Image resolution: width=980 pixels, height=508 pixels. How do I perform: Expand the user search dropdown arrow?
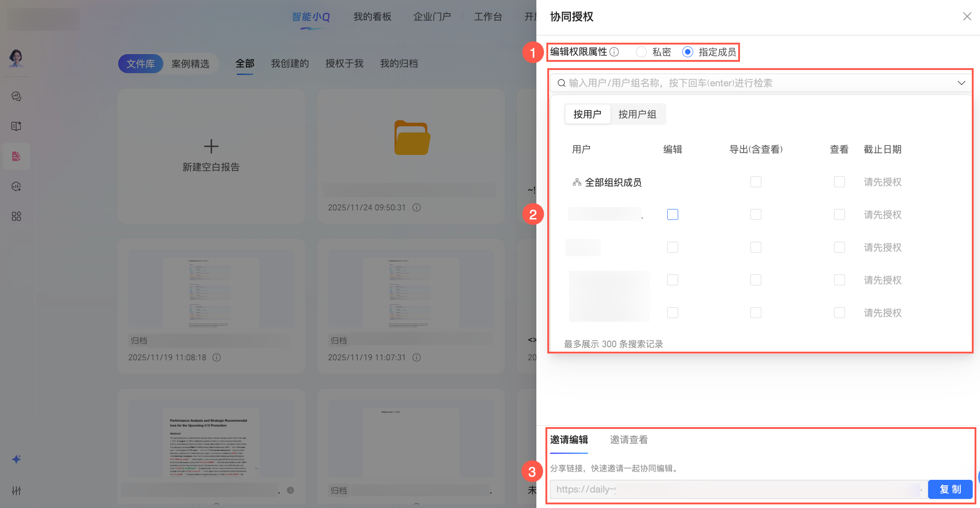[x=961, y=83]
